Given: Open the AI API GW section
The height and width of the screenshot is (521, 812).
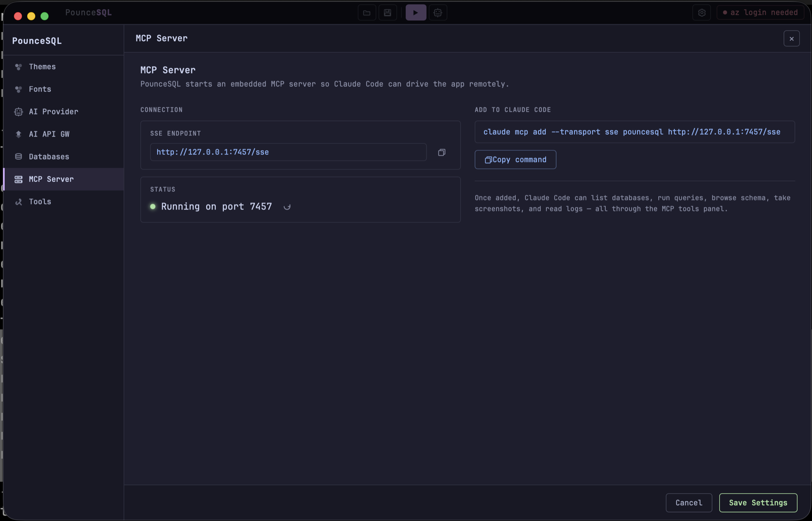Looking at the screenshot, I should (x=63, y=134).
